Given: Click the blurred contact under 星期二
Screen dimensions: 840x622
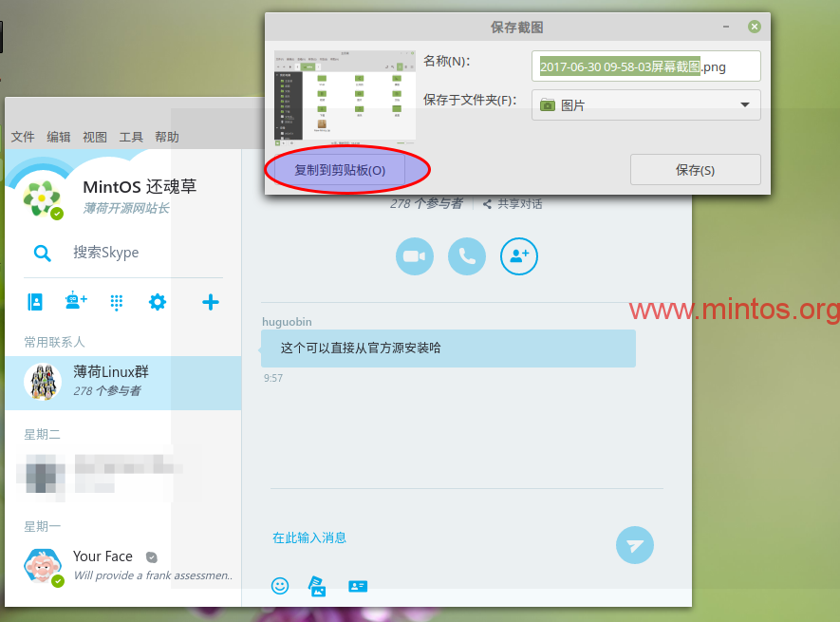Looking at the screenshot, I should pyautogui.click(x=99, y=474).
